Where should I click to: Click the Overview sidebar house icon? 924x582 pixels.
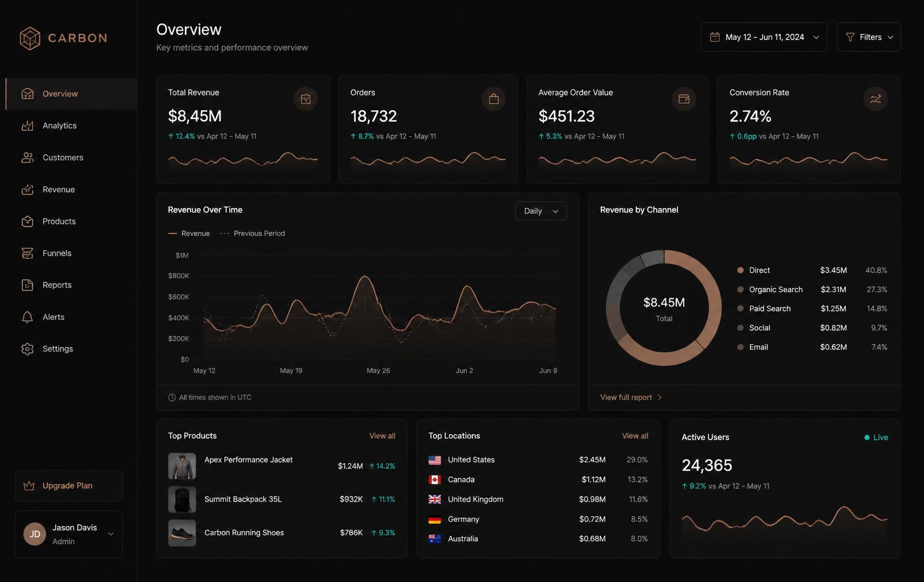click(x=27, y=94)
